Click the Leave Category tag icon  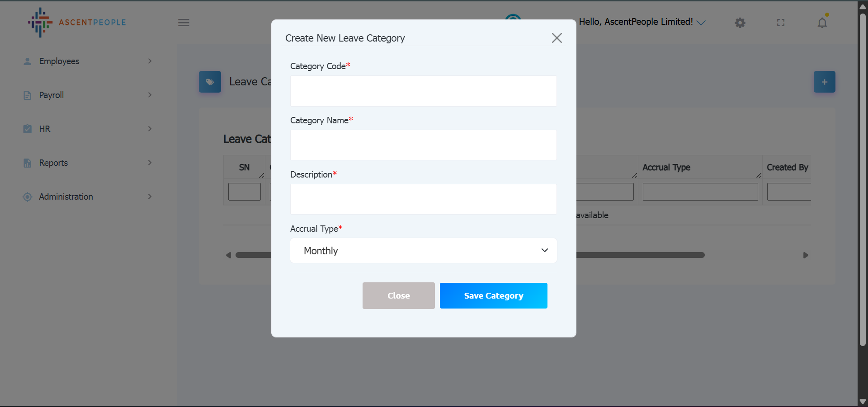(210, 82)
